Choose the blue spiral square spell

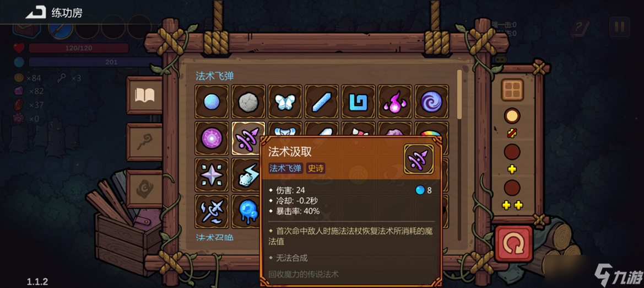pos(358,102)
